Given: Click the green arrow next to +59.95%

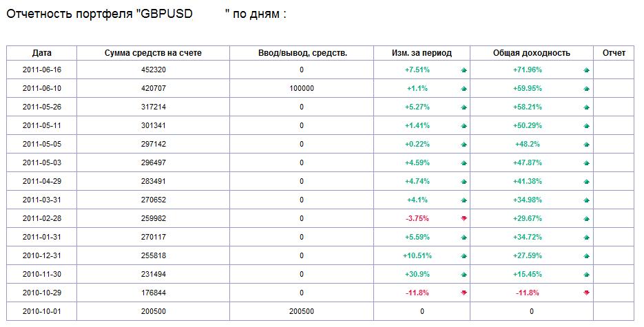Looking at the screenshot, I should (586, 89).
